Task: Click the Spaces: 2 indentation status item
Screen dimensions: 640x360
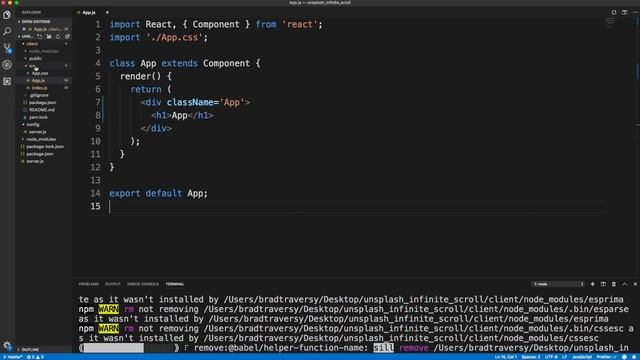Action: [x=531, y=357]
